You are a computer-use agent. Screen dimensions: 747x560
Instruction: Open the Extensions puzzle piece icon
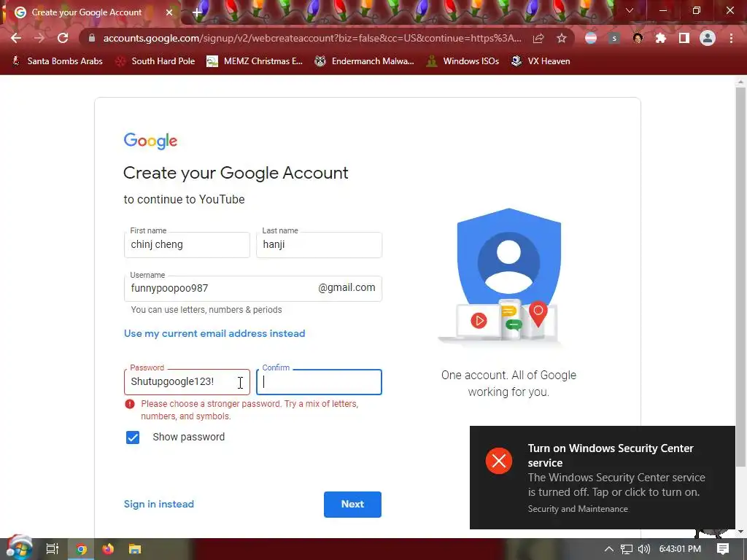click(661, 38)
